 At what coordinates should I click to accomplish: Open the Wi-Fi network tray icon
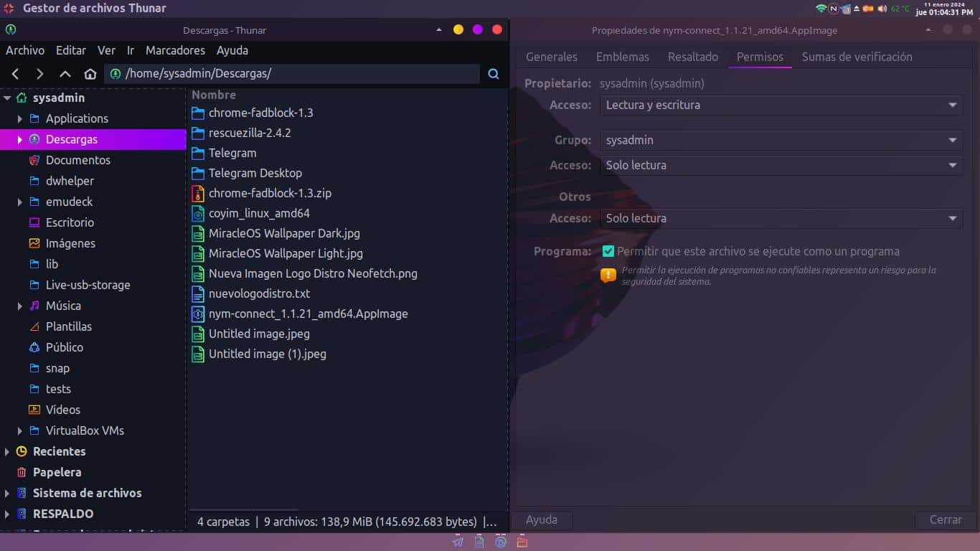821,9
